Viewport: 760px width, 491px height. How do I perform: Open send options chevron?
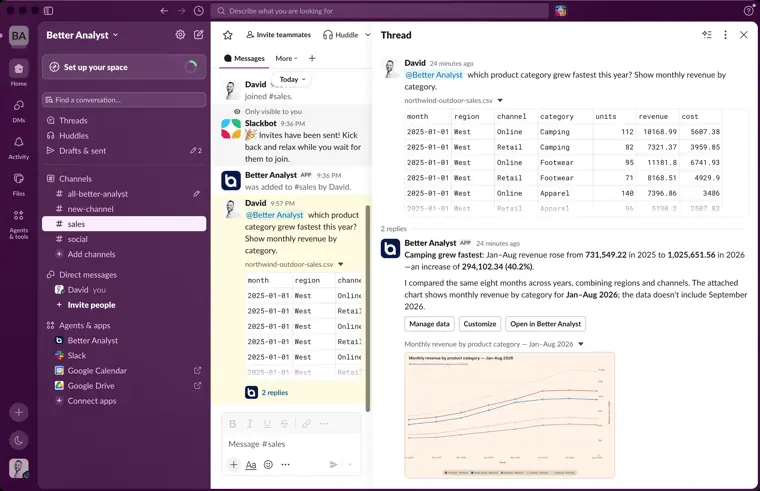pos(350,464)
